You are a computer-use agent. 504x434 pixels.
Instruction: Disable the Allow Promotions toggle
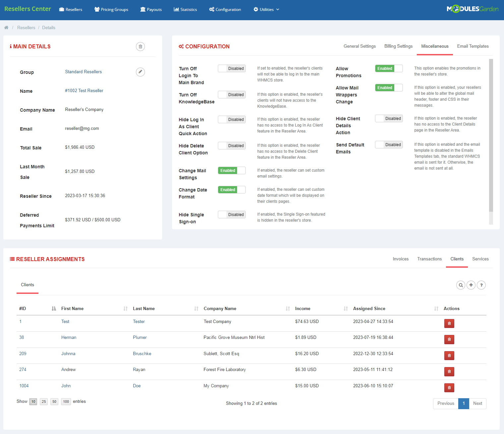389,68
